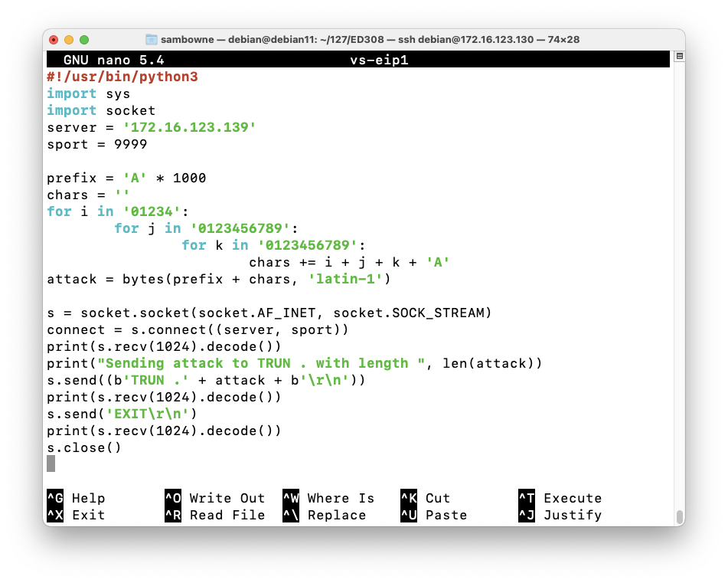Click the '01234' string in for i loop
Viewport: 728px width, 583px height.
tap(152, 211)
